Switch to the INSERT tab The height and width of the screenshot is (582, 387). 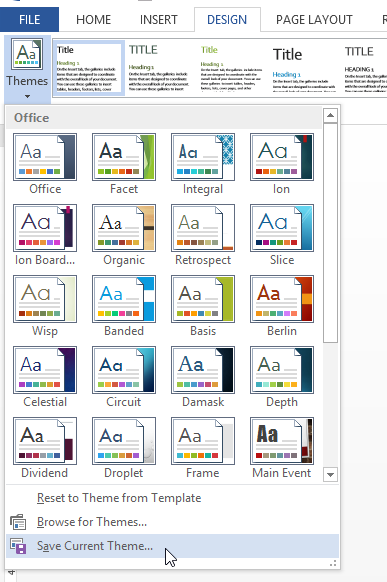point(159,19)
